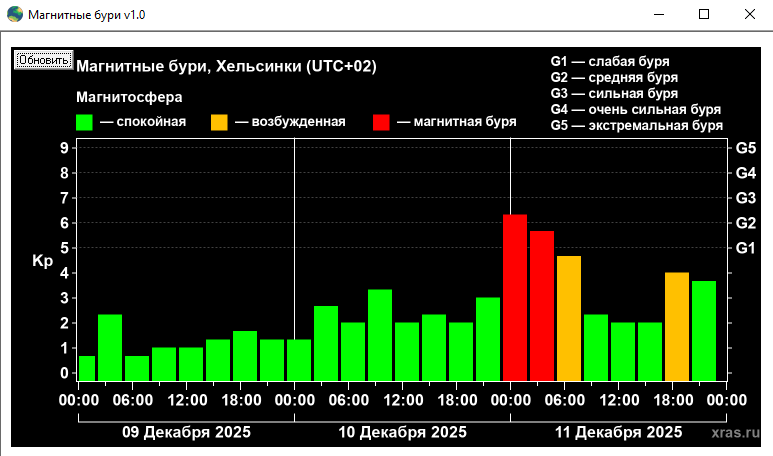Click the tallest green bar on 10 December
Image resolution: width=773 pixels, height=456 pixels.
(380, 334)
